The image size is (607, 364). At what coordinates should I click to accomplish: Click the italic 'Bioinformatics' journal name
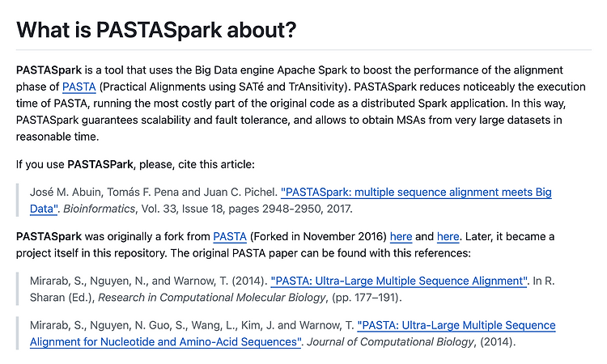point(99,209)
